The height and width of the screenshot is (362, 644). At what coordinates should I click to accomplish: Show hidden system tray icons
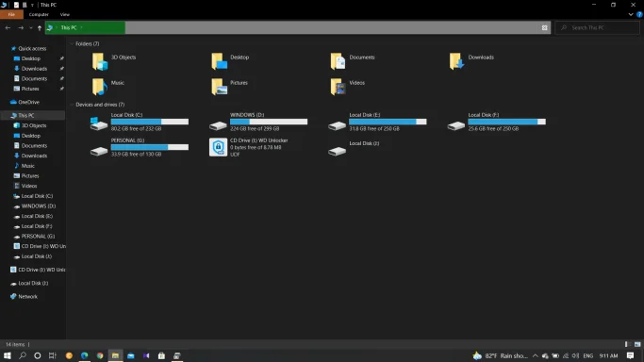pos(536,355)
